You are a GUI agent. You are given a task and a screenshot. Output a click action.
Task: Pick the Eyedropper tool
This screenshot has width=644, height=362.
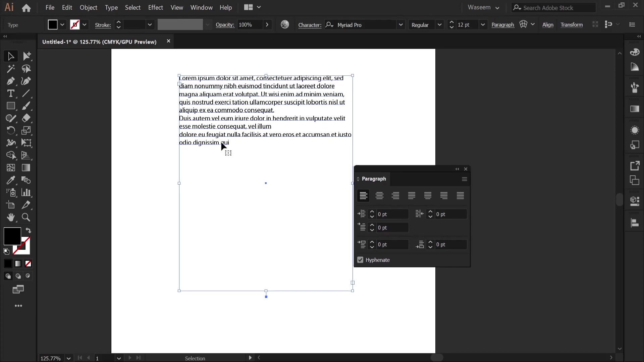tap(10, 180)
